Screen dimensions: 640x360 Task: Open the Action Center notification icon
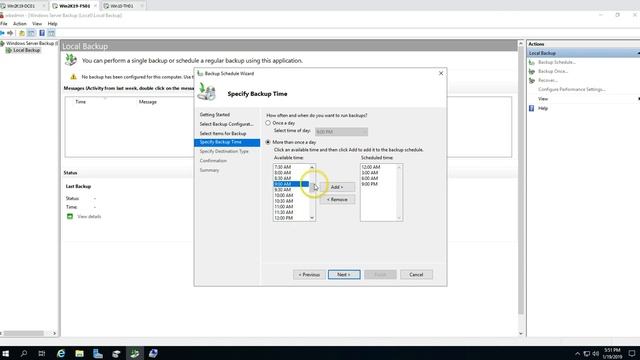(632, 353)
